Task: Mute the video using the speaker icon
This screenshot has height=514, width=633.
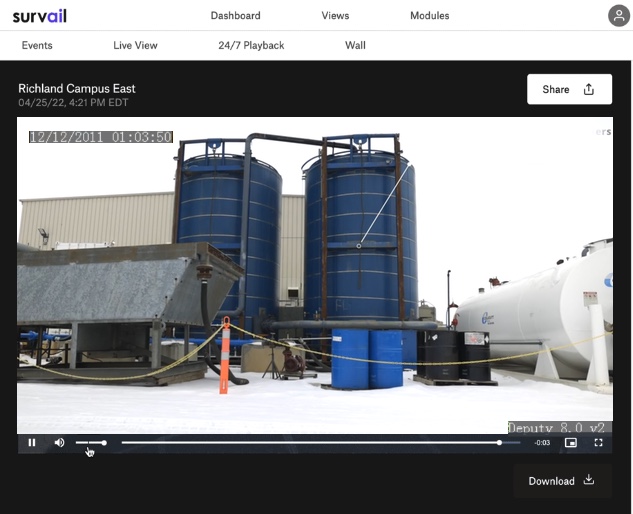Action: (x=59, y=442)
